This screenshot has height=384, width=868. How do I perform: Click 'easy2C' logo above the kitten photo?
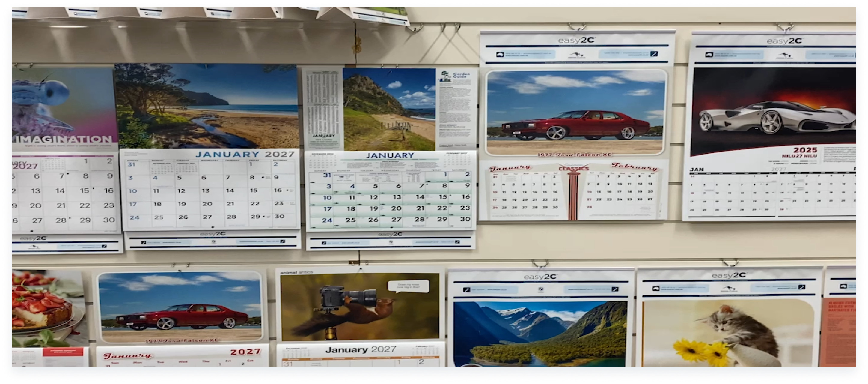(x=729, y=275)
